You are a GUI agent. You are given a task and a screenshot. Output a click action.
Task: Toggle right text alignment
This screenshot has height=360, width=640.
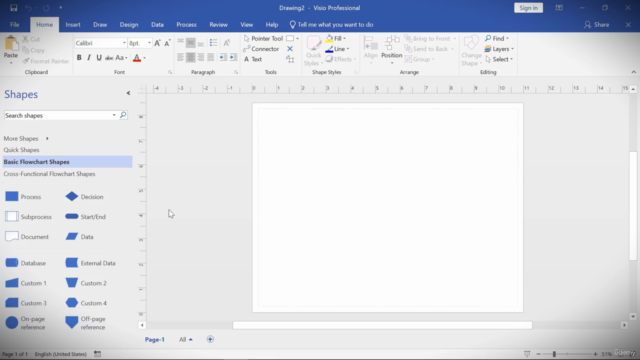pyautogui.click(x=200, y=58)
